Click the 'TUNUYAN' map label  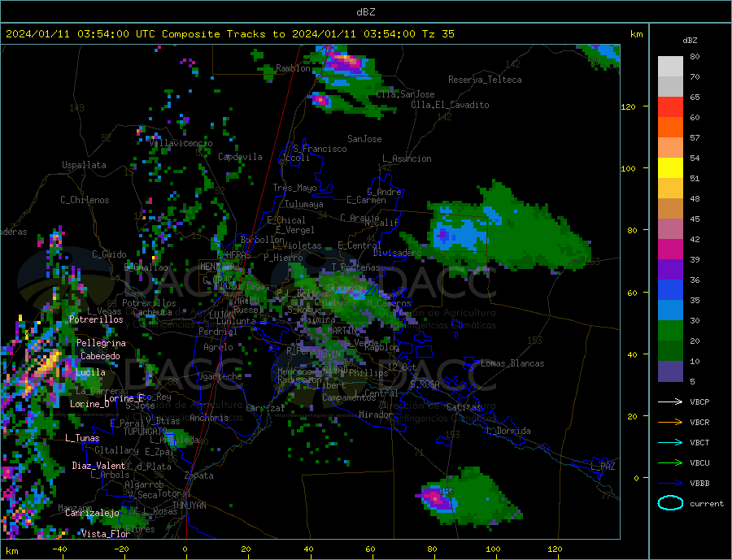pos(189,506)
